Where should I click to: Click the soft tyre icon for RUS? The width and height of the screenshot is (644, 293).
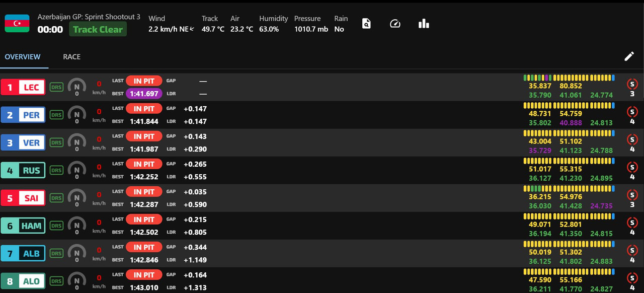click(632, 167)
